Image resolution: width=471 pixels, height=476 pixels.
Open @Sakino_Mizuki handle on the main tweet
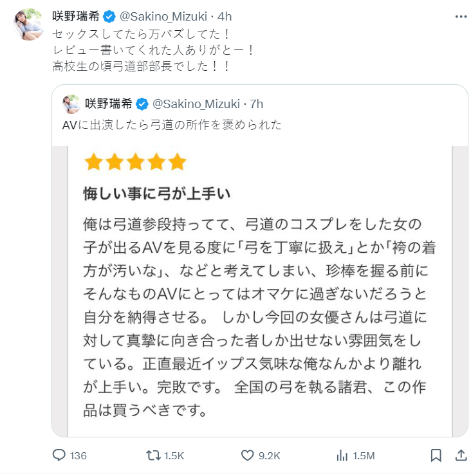tap(163, 15)
